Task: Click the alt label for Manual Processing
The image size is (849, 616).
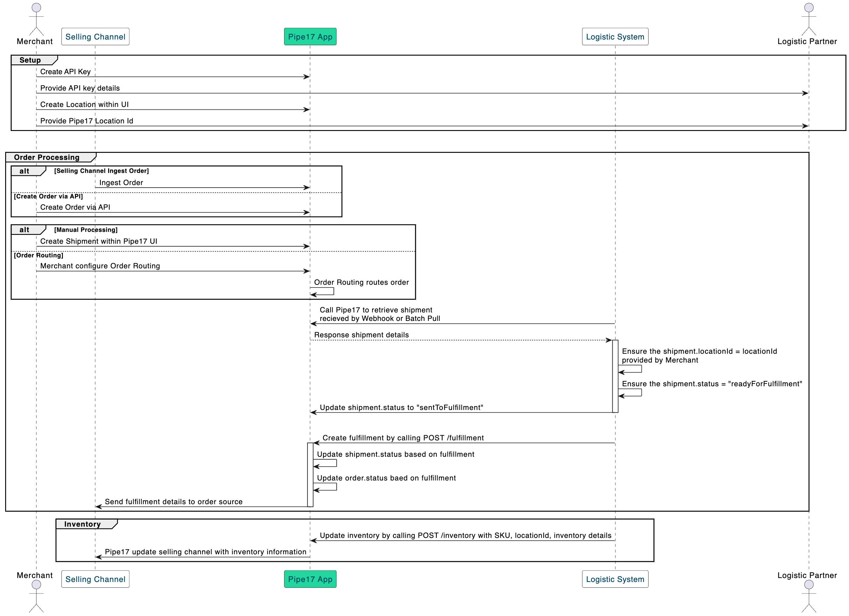Action: pos(25,230)
